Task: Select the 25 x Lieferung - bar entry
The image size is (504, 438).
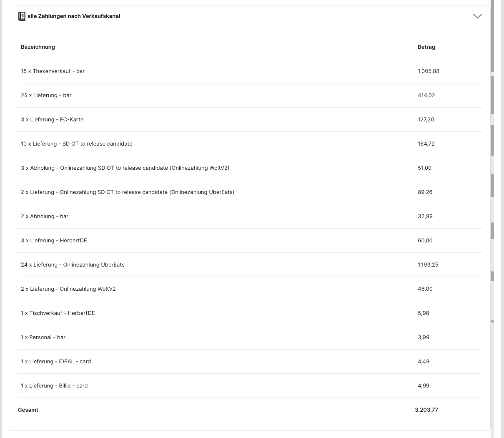Action: [x=46, y=96]
